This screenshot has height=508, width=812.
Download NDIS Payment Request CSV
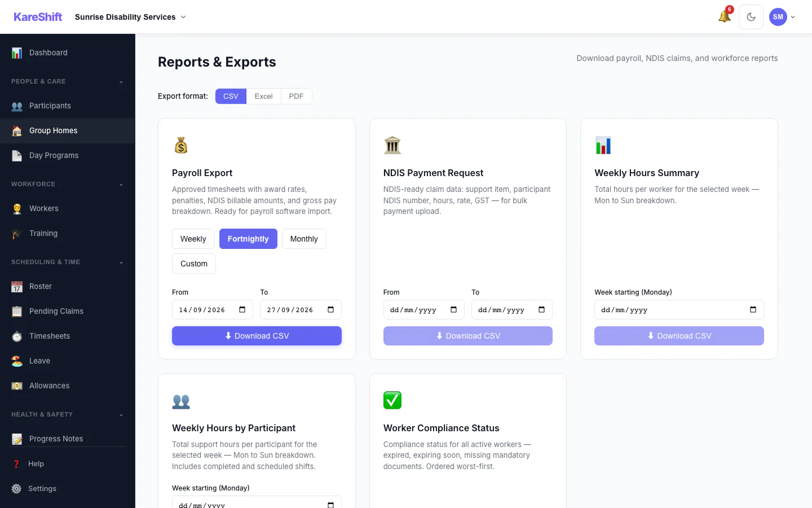(x=468, y=336)
